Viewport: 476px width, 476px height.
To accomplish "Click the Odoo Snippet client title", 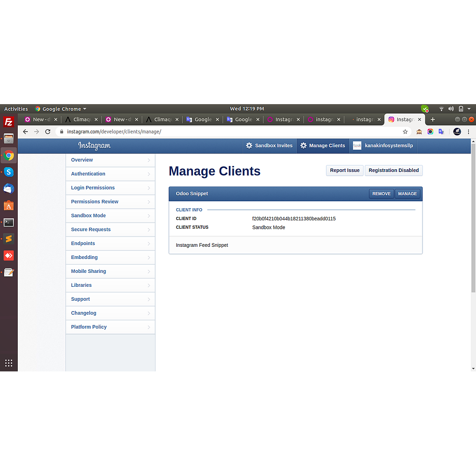I will coord(192,194).
